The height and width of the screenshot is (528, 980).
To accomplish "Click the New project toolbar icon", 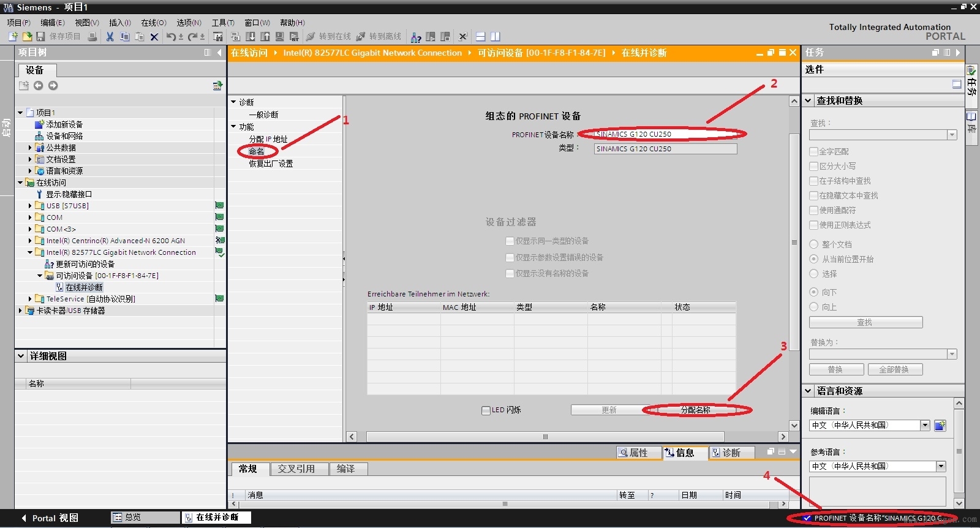I will (x=13, y=37).
